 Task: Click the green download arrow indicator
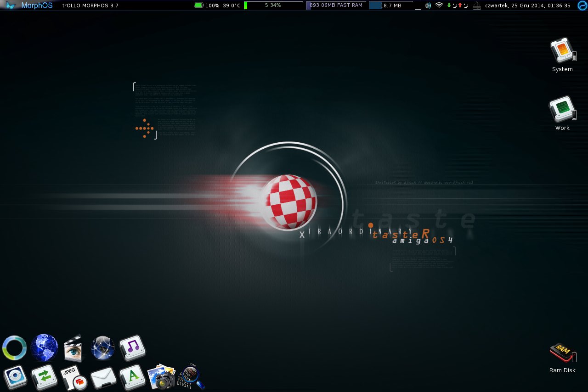click(449, 5)
